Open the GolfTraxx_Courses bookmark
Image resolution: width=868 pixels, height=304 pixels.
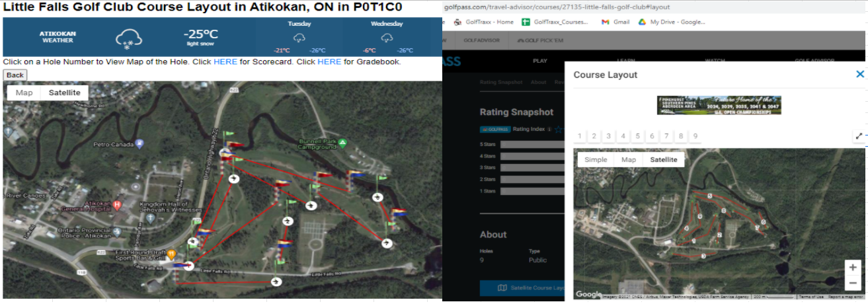pyautogui.click(x=555, y=22)
